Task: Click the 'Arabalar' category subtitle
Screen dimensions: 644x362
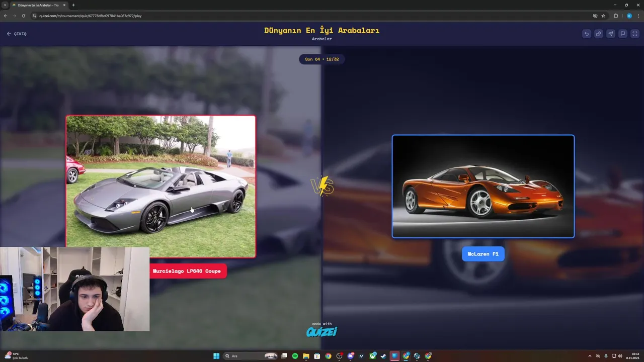Action: pos(322,39)
